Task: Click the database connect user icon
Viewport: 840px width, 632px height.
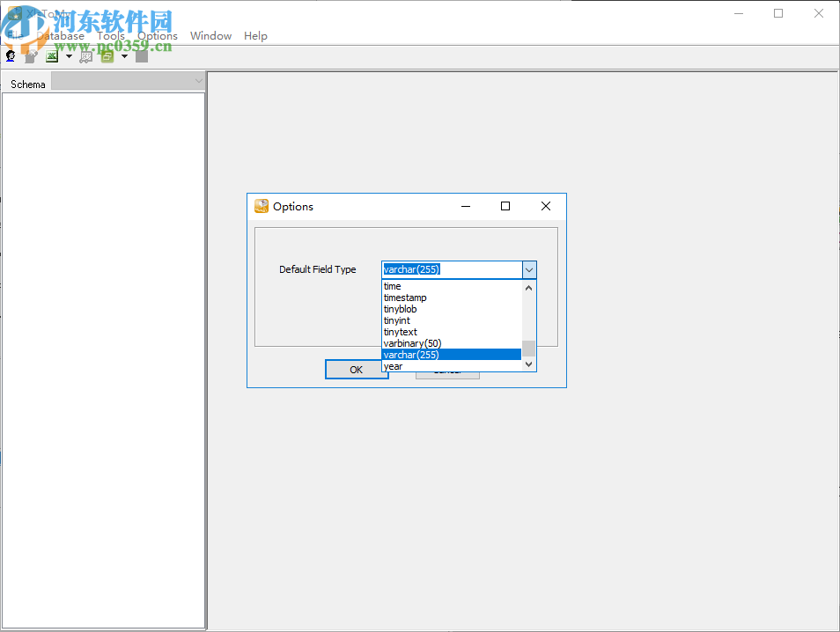Action: click(10, 55)
